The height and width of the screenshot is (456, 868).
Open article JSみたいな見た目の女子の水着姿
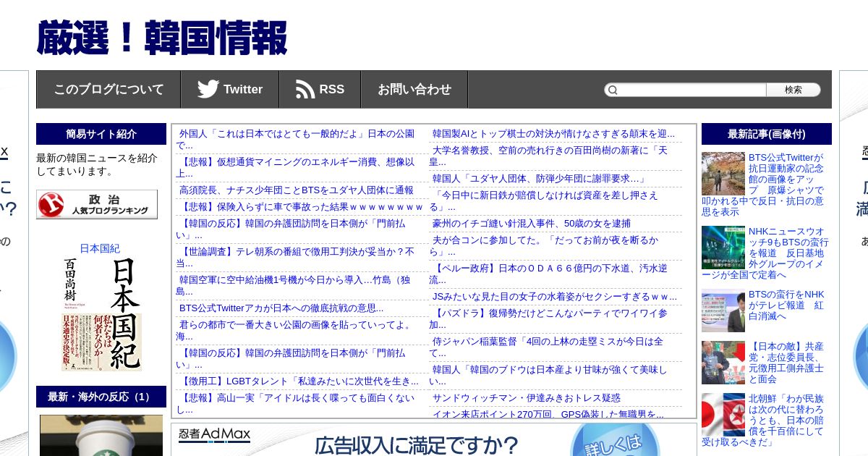click(x=555, y=296)
